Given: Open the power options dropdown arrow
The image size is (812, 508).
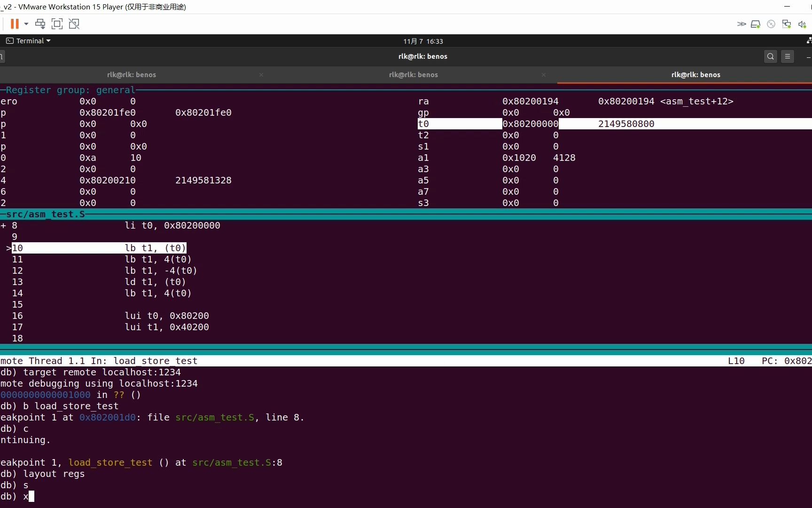Looking at the screenshot, I should [26, 24].
